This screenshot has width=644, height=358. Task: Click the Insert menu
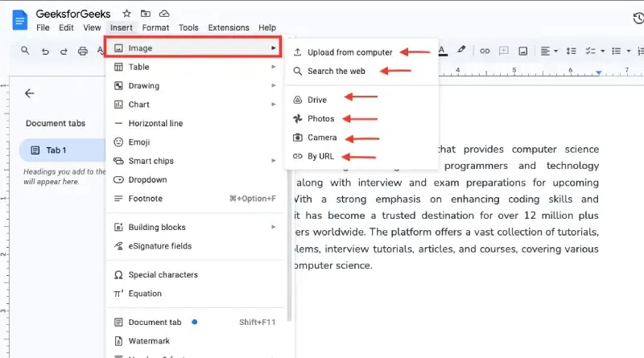coord(122,27)
